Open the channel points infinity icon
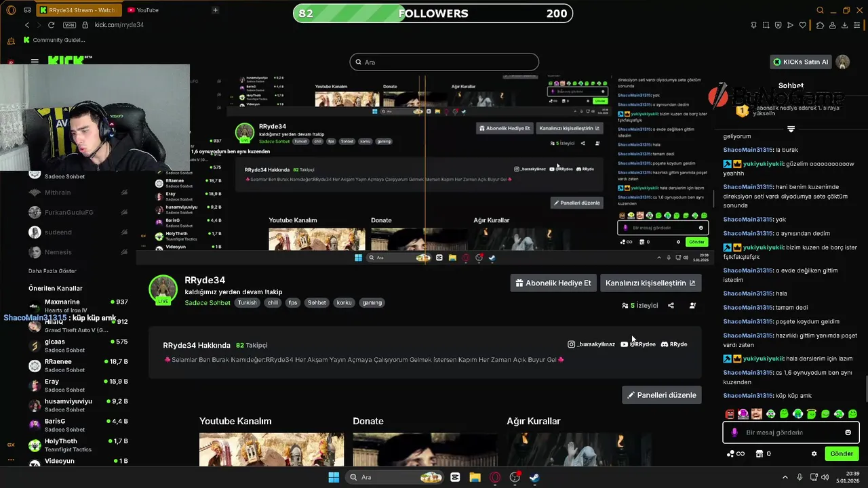This screenshot has height=488, width=868. click(x=735, y=453)
